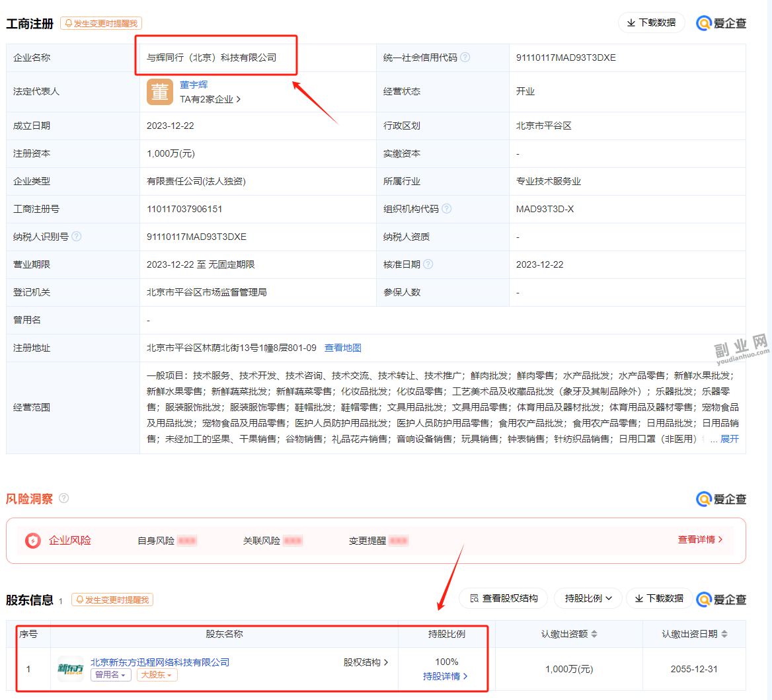
Task: Open 查看详情 in the risk panel
Action: coord(700,539)
